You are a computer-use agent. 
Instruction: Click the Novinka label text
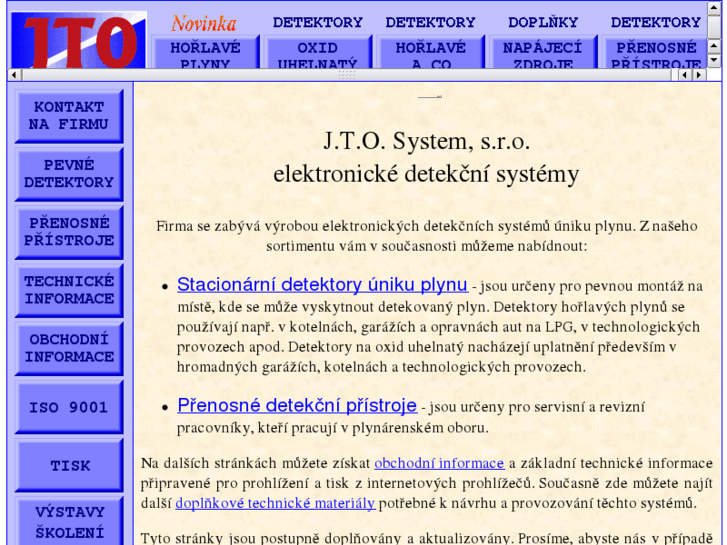pos(204,23)
